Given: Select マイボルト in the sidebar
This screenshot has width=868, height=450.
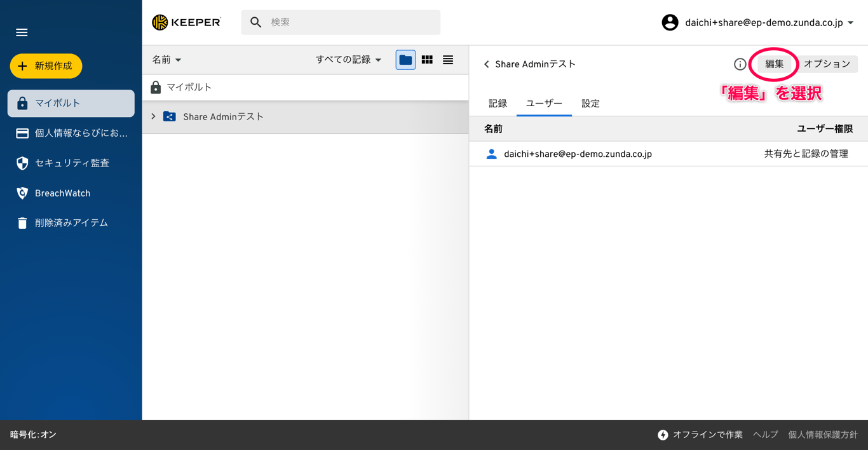Looking at the screenshot, I should click(x=71, y=103).
